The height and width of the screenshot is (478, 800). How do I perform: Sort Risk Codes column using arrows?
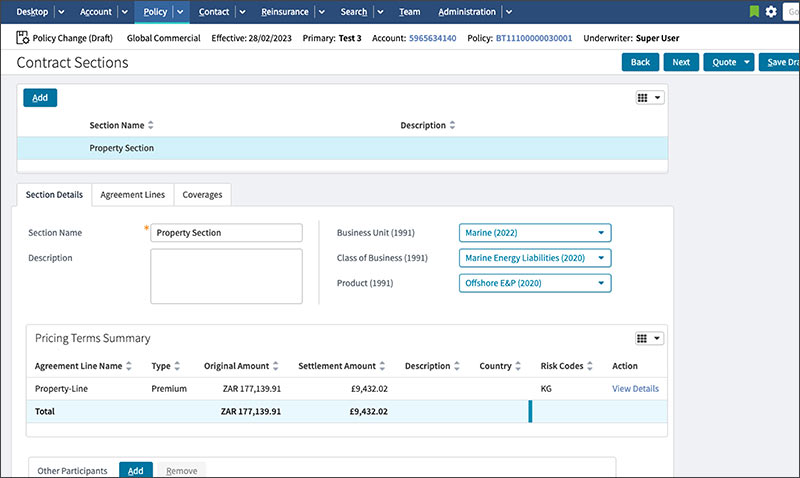(x=591, y=366)
